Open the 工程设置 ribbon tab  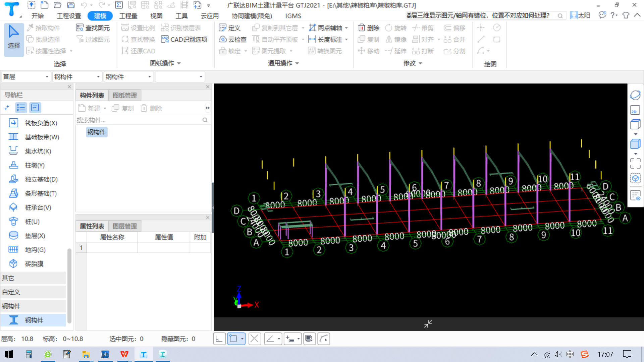pos(69,16)
